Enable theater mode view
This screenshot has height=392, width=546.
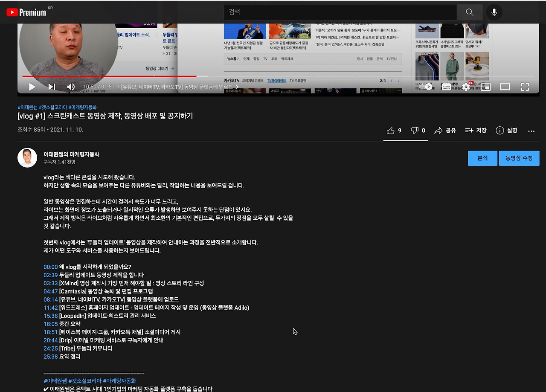coord(505,87)
